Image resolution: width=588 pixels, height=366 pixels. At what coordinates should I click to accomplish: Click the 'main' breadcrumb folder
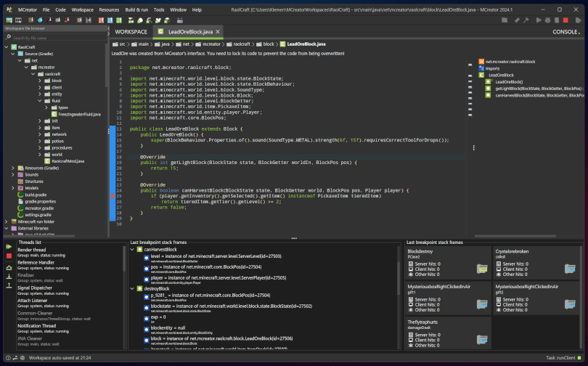click(x=139, y=44)
